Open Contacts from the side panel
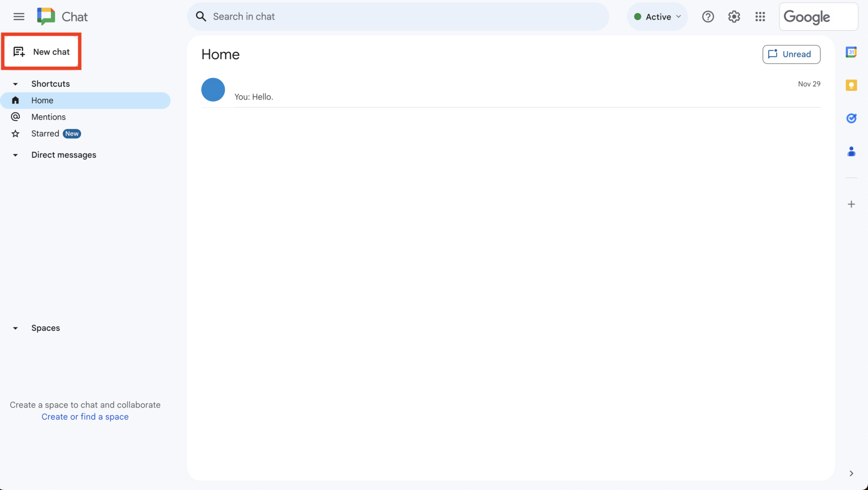 pyautogui.click(x=852, y=151)
